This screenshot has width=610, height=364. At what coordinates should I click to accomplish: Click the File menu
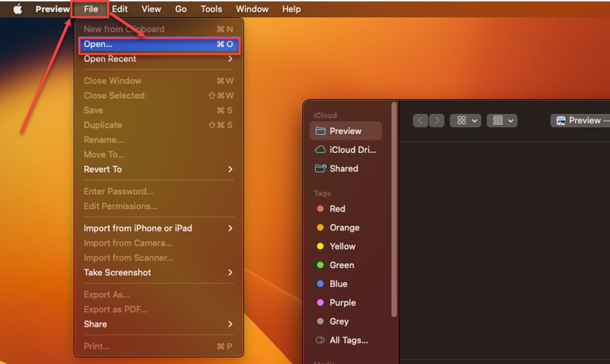pos(91,9)
